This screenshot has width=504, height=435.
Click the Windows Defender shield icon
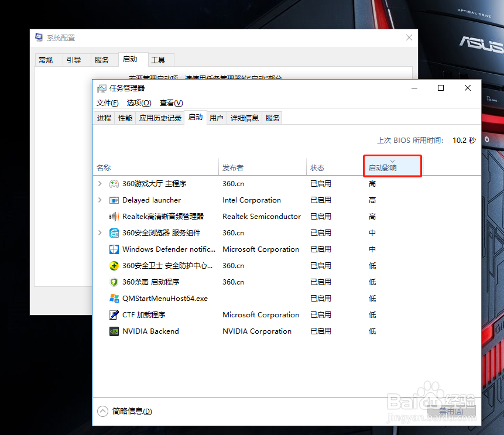(x=114, y=249)
